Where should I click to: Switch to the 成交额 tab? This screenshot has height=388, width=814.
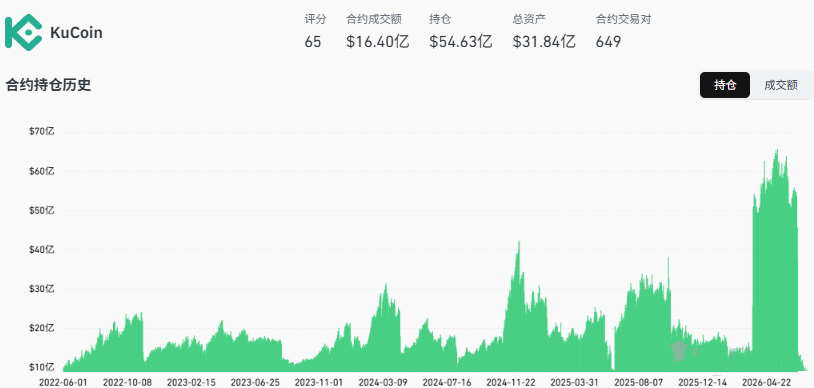point(780,85)
